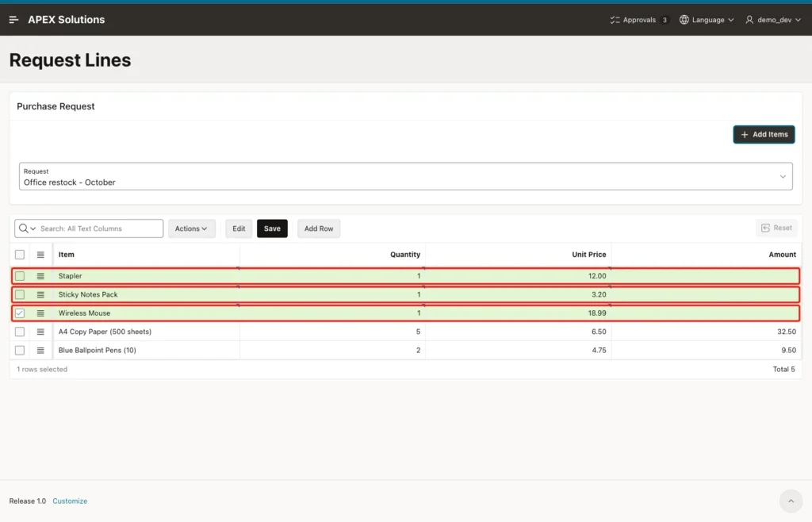The width and height of the screenshot is (812, 522).
Task: Click the Reset button
Action: [776, 228]
